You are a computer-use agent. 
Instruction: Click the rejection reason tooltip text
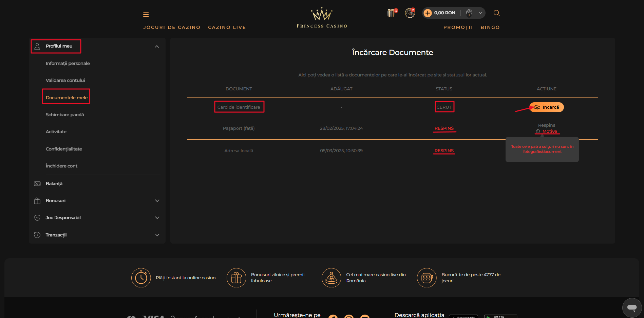(x=542, y=149)
